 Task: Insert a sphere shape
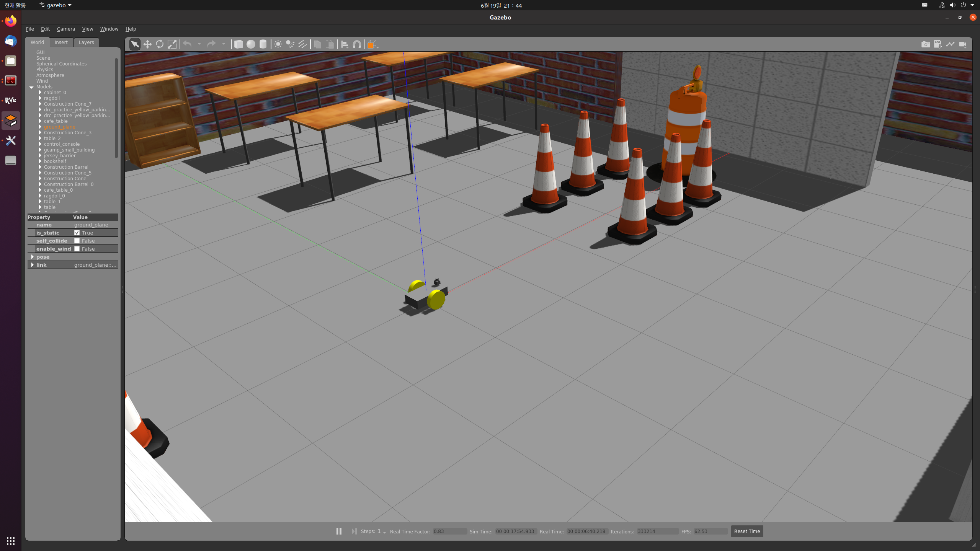point(251,44)
